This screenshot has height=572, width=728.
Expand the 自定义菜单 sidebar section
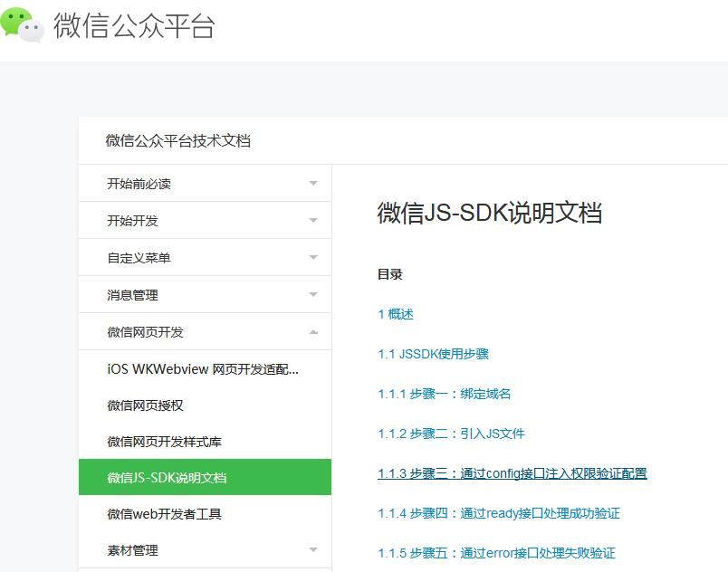(x=205, y=256)
